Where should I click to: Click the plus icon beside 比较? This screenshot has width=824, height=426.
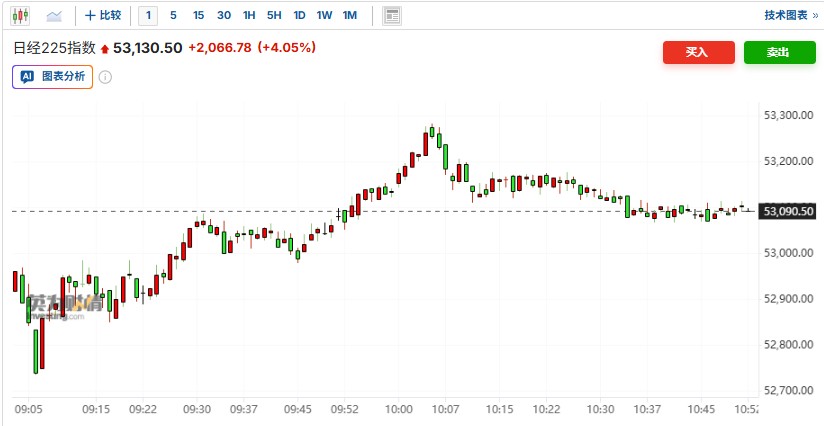90,15
